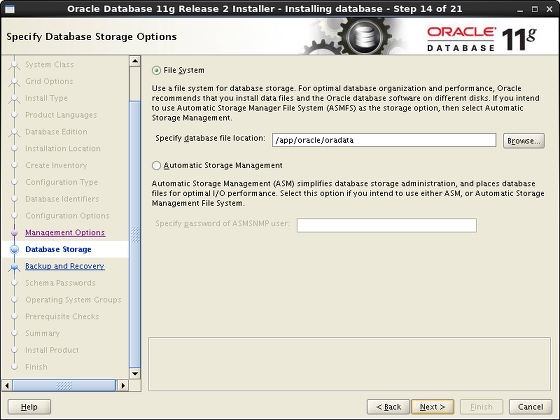Screen dimensions: 560x420
Task: Click the sidebar horizontal scrollbar thumb
Action: click(64, 385)
